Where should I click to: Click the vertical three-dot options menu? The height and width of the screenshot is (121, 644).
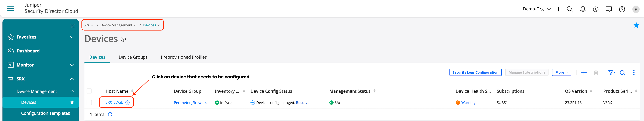pyautogui.click(x=633, y=73)
